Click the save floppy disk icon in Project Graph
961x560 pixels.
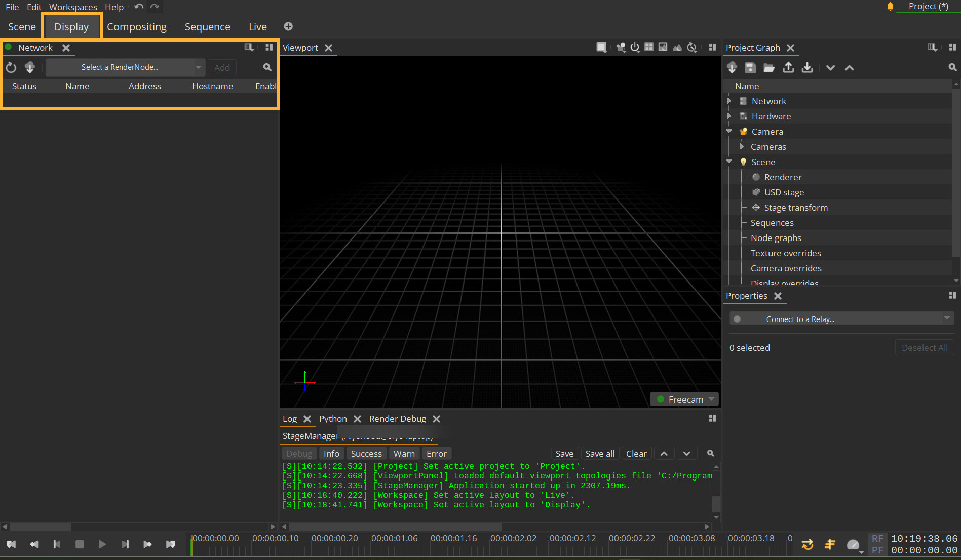click(x=750, y=67)
